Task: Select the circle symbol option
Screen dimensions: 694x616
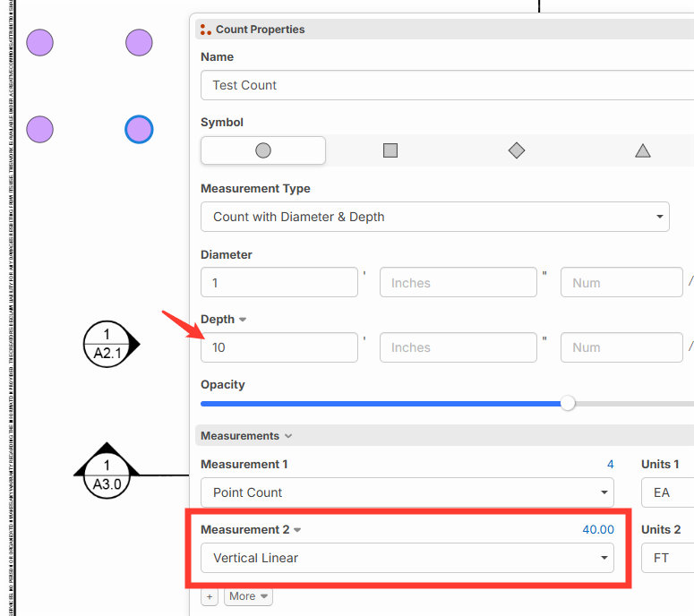Action: [262, 150]
